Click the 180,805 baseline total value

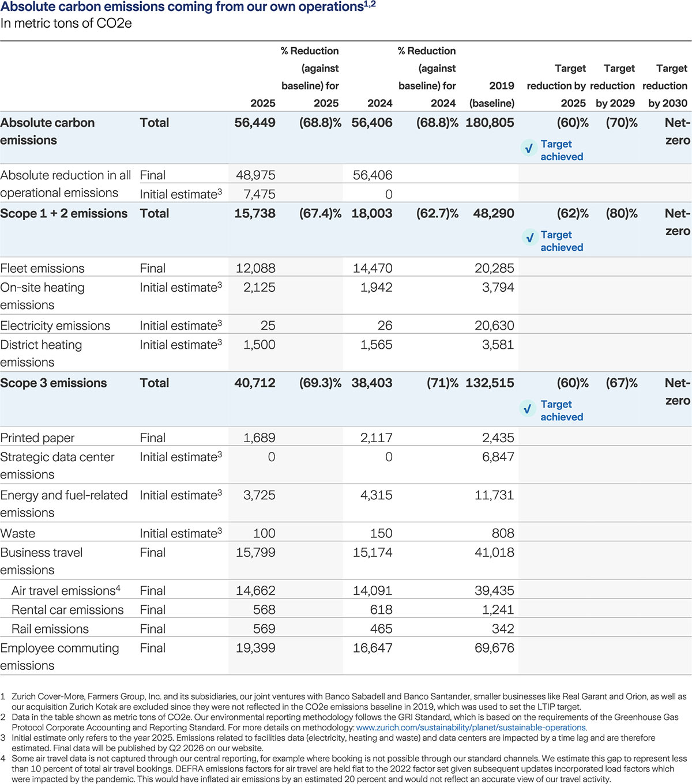click(x=490, y=123)
